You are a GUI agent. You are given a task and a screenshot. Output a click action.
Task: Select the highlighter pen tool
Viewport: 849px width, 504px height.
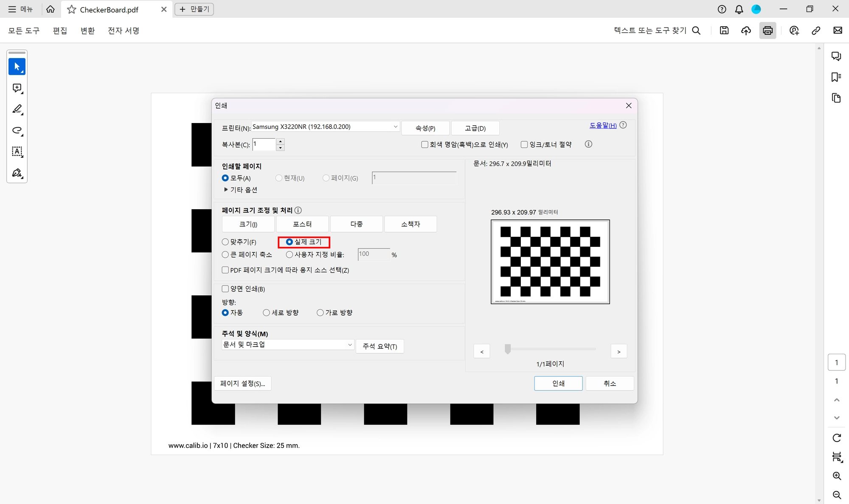click(17, 109)
